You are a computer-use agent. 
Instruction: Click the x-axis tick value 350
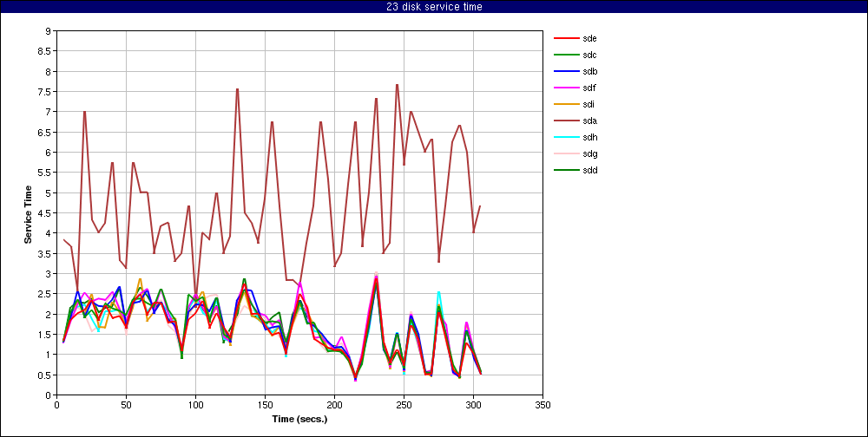tap(542, 405)
